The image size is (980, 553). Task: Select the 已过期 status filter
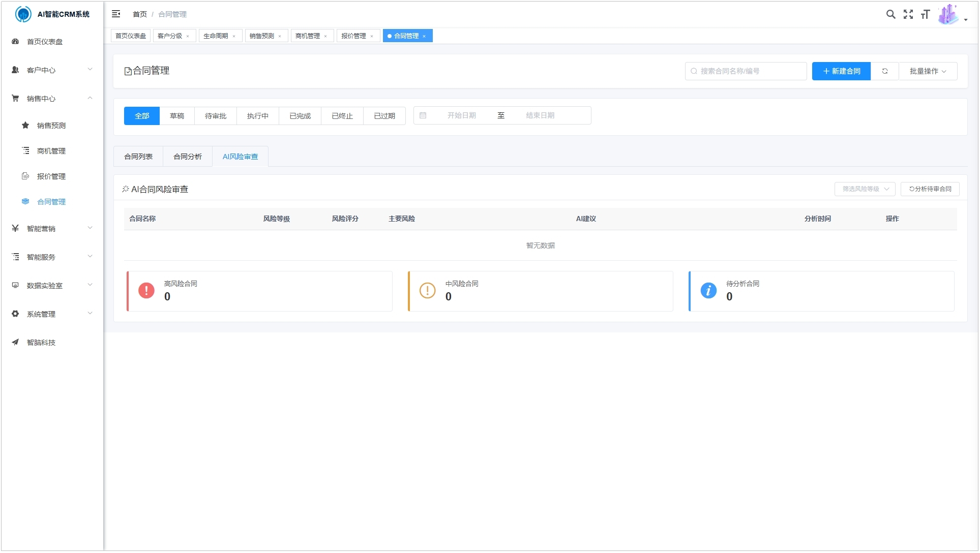coord(384,116)
